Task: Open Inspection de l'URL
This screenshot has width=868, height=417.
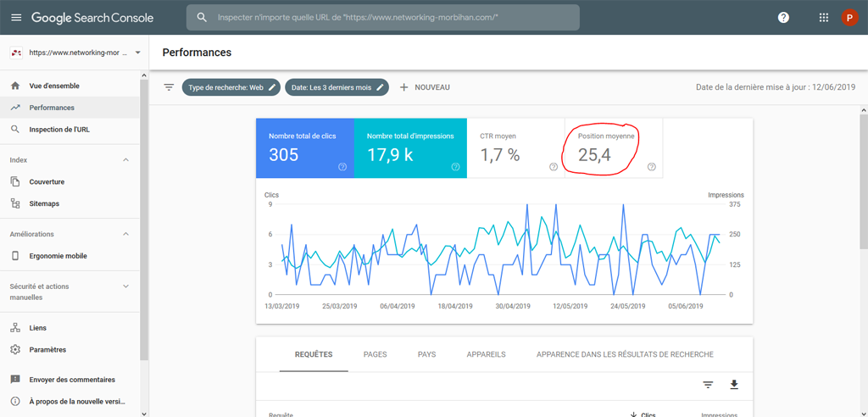Action: [x=70, y=130]
